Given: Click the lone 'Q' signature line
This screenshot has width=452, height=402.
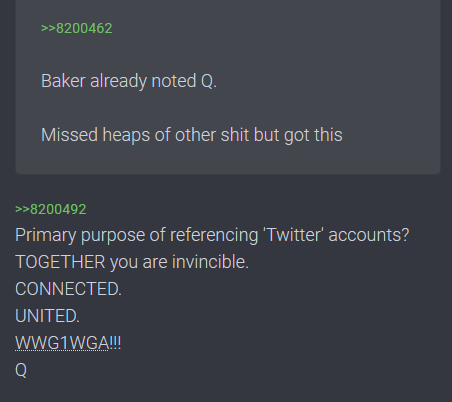Looking at the screenshot, I should [x=21, y=370].
